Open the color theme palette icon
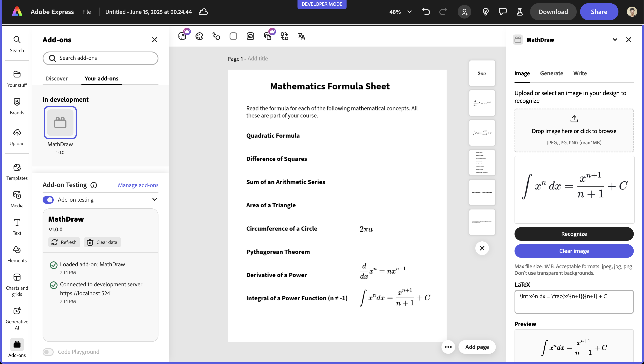644x364 pixels. click(199, 36)
